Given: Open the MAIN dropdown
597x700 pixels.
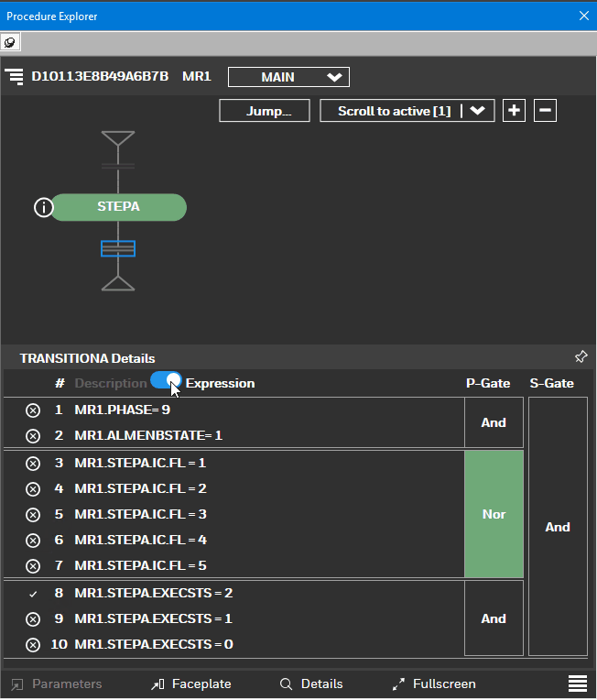Looking at the screenshot, I should click(288, 77).
